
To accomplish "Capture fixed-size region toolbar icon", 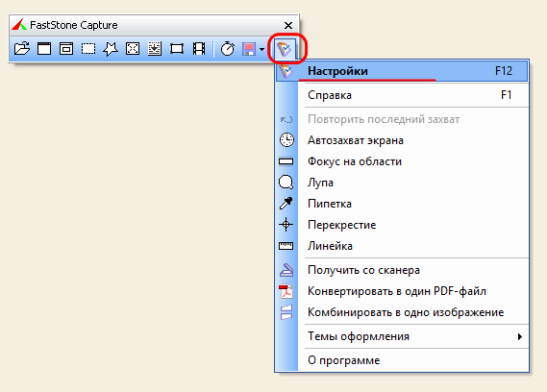I will click(x=177, y=48).
